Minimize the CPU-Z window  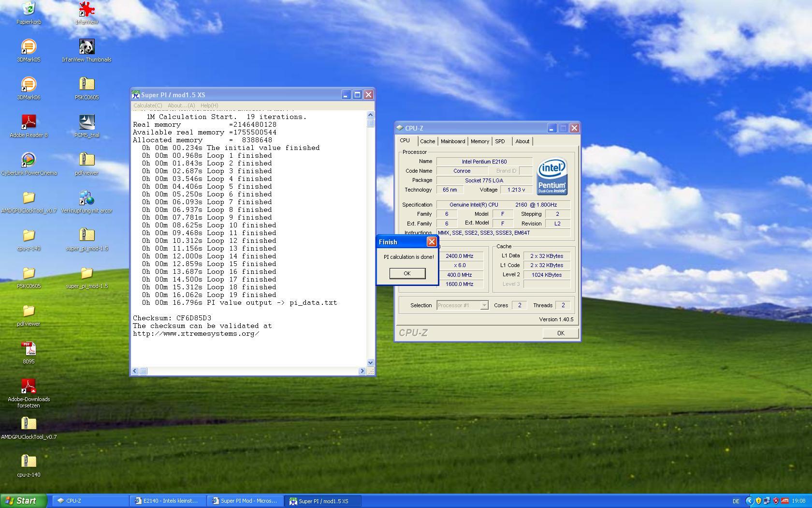552,128
